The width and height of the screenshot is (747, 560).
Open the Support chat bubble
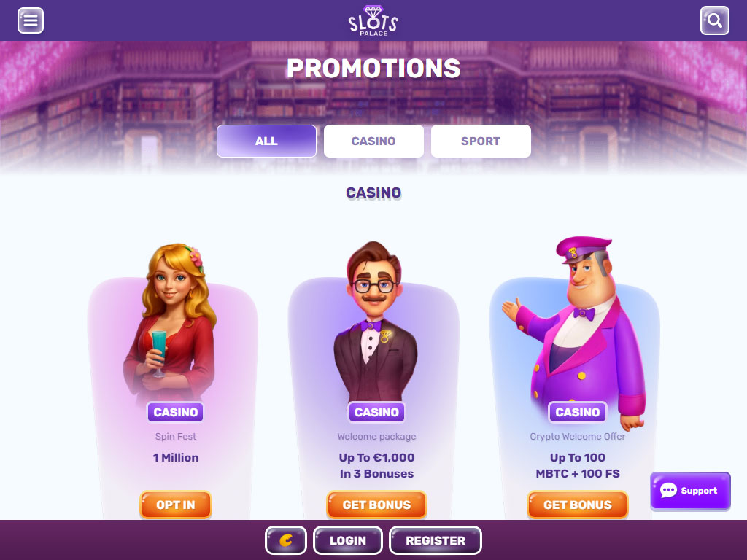point(690,491)
